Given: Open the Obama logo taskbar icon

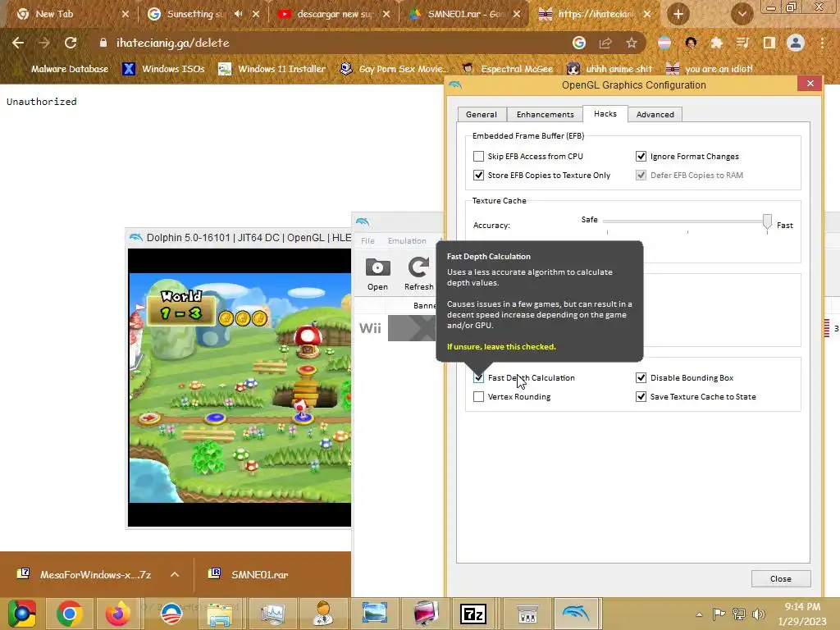Looking at the screenshot, I should click(171, 614).
